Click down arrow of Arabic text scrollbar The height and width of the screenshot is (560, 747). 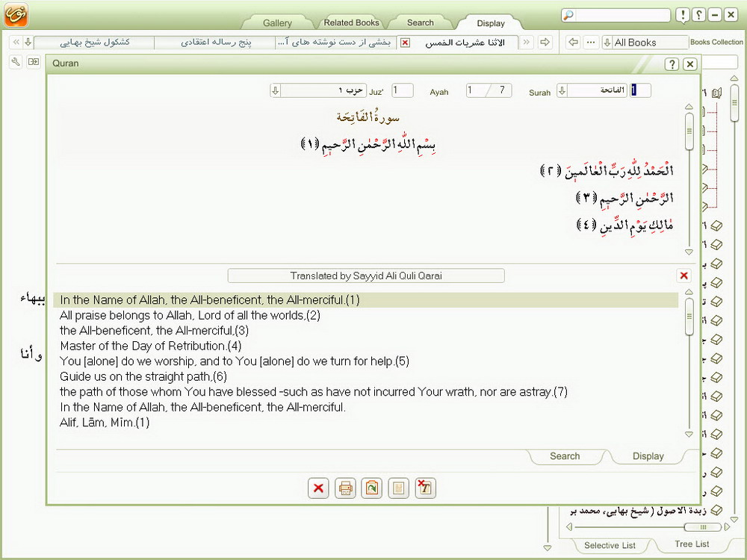689,252
